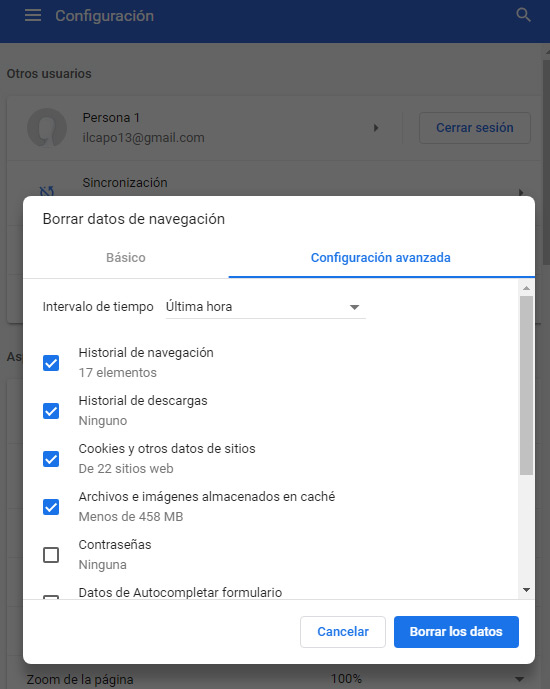Click the Borrar los datos button
This screenshot has width=550, height=689.
pyautogui.click(x=456, y=631)
